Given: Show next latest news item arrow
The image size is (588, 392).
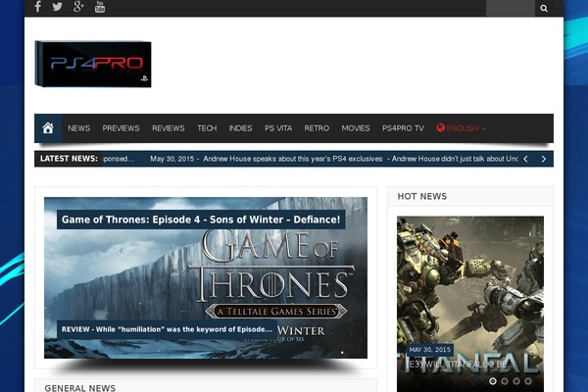Looking at the screenshot, I should click(544, 159).
